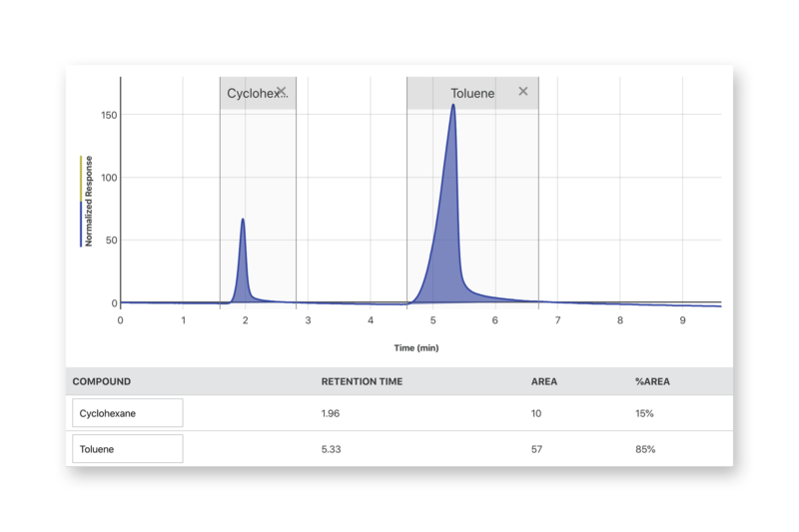Click the Normalized Response axis label

click(x=89, y=201)
